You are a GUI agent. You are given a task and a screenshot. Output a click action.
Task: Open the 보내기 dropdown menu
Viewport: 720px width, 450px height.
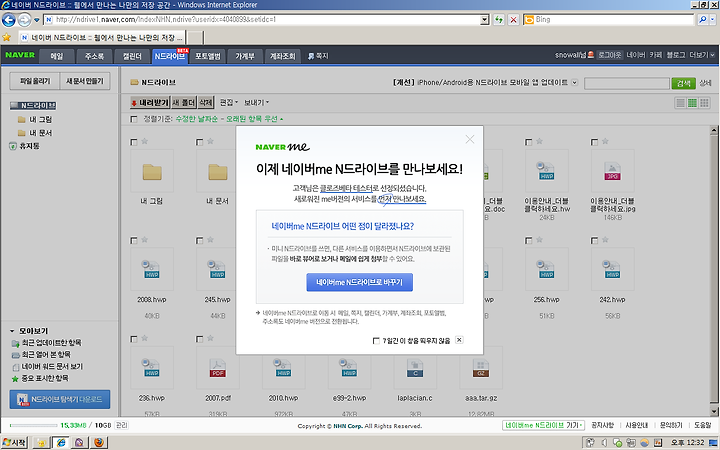pos(256,102)
